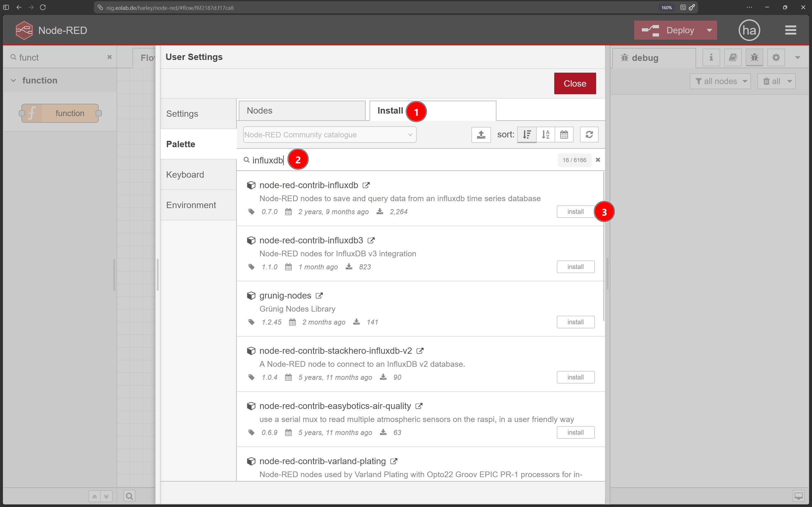Clear the palette filter 'funct' search
This screenshot has height=507, width=812.
(109, 57)
